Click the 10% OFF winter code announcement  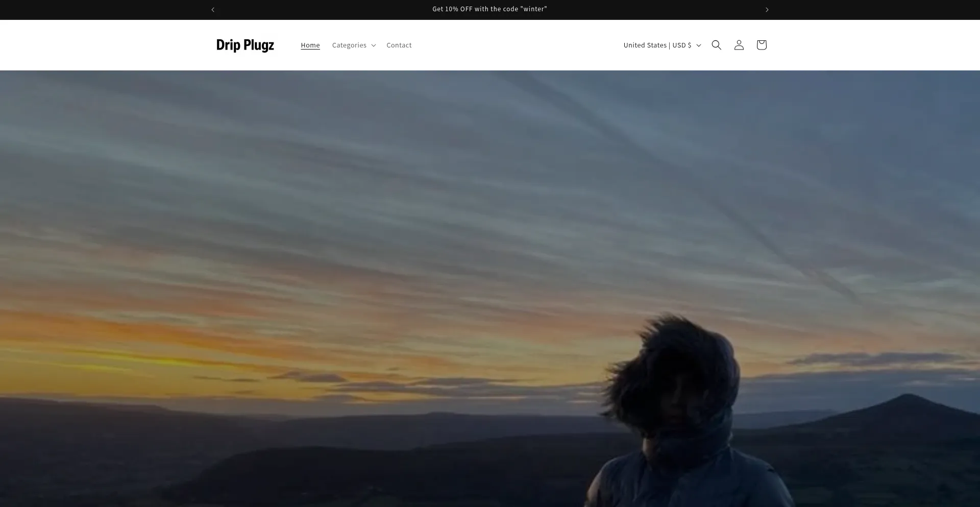point(489,9)
